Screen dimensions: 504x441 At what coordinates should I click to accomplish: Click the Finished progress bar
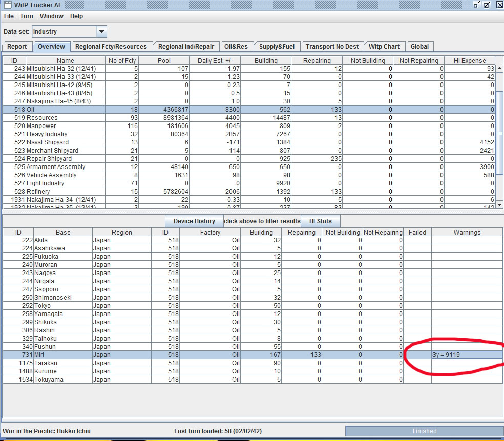click(424, 431)
